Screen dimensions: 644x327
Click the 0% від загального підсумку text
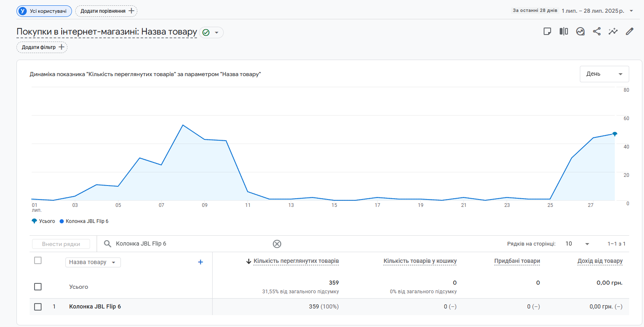(423, 292)
